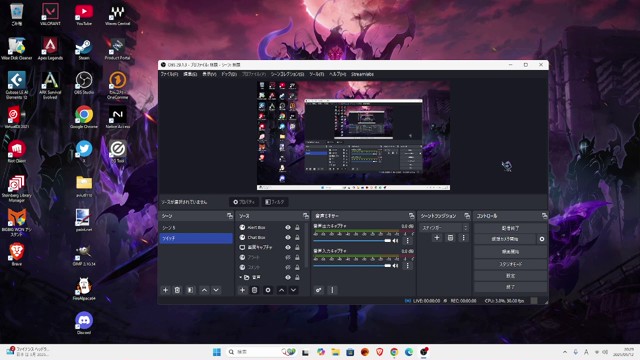
Task: Hide the 音声 group source
Action: (x=288, y=277)
